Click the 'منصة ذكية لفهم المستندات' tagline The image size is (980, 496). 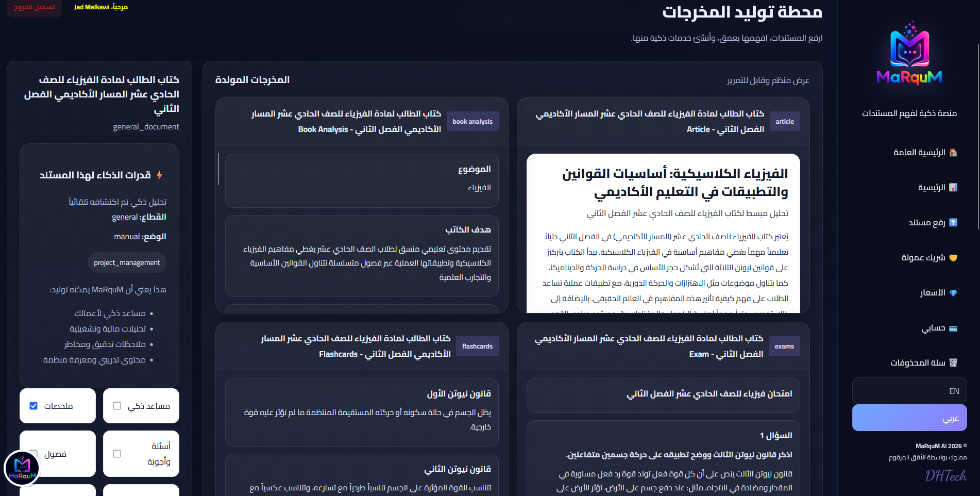point(909,113)
